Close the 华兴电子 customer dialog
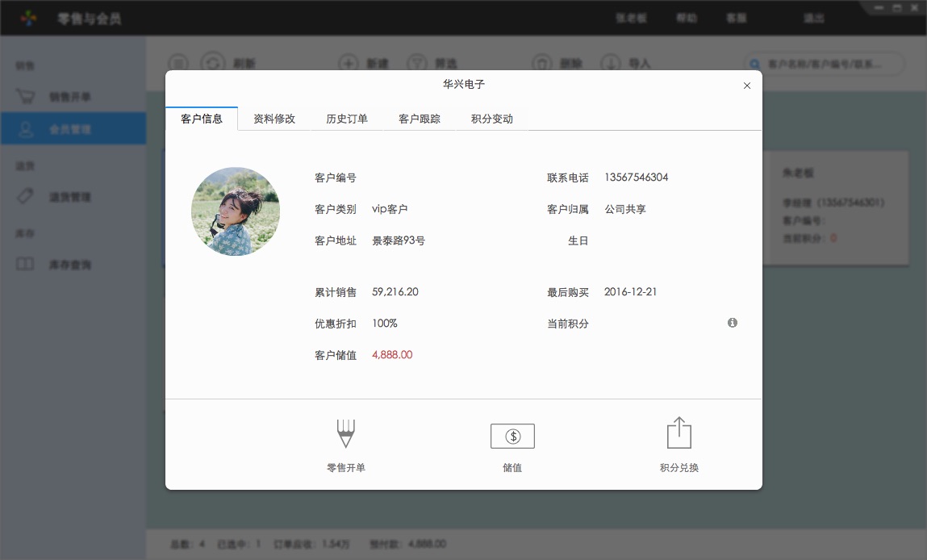The height and width of the screenshot is (560, 927). [747, 86]
